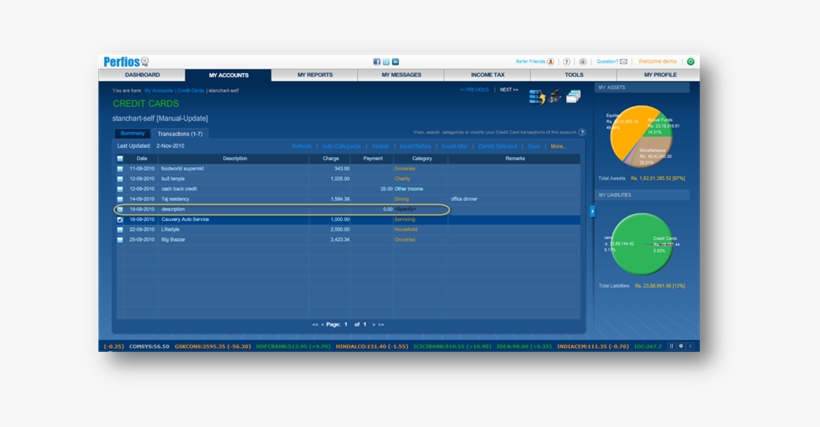Collapse side panel with blue arrow handle
This screenshot has height=427, width=820.
[x=592, y=211]
